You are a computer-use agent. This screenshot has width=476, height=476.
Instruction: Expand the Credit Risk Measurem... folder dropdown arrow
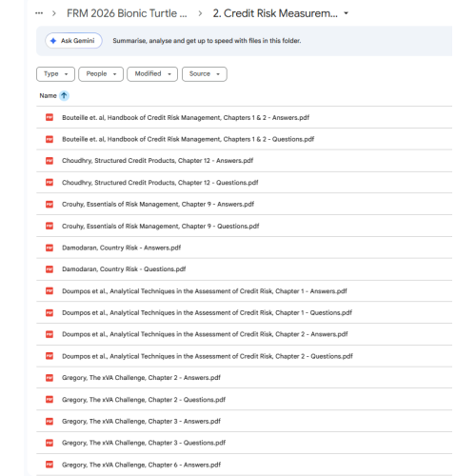point(347,13)
